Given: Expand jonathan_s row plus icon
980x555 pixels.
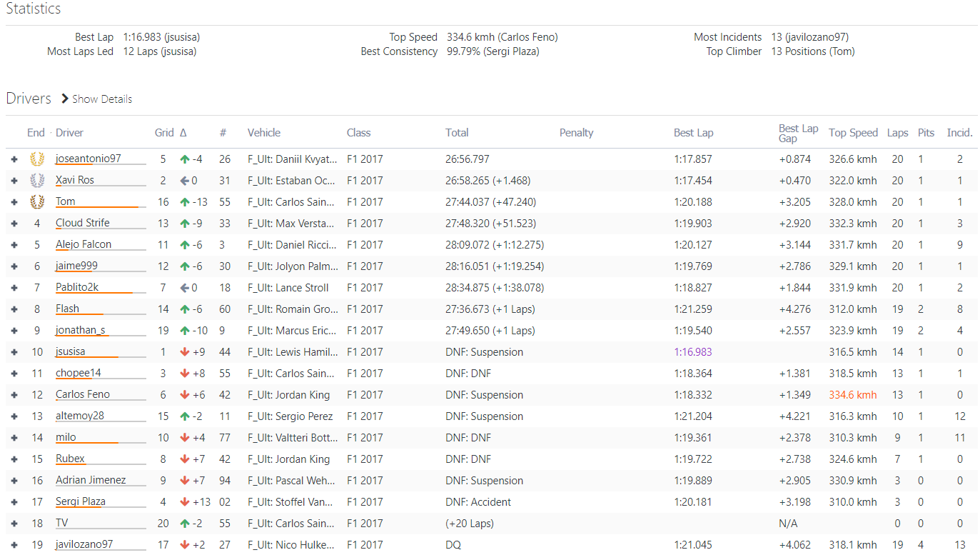Looking at the screenshot, I should (14, 331).
